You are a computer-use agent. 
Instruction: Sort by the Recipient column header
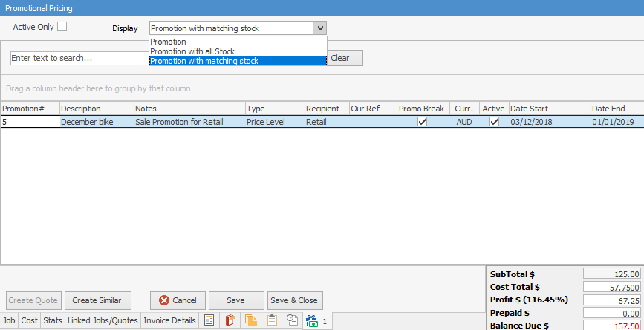point(327,109)
